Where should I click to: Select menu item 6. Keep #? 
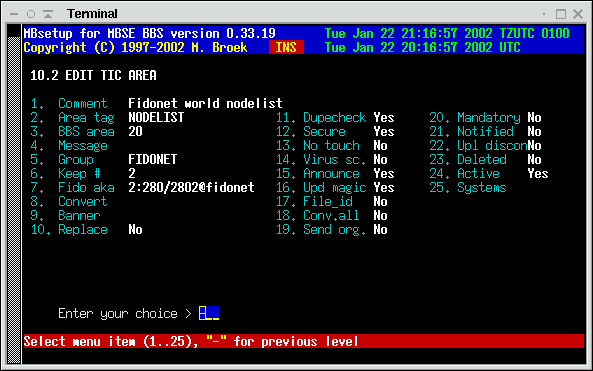click(x=65, y=173)
